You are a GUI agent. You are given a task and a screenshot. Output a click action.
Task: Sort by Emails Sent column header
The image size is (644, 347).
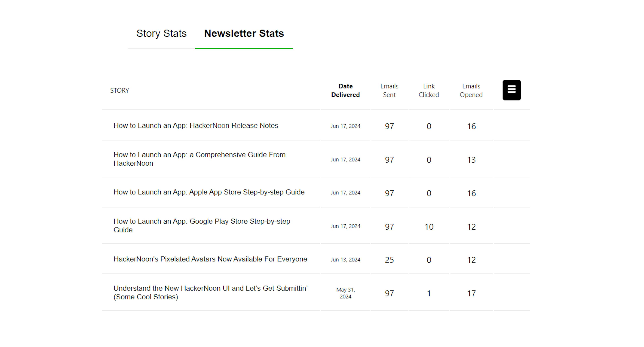coord(389,90)
